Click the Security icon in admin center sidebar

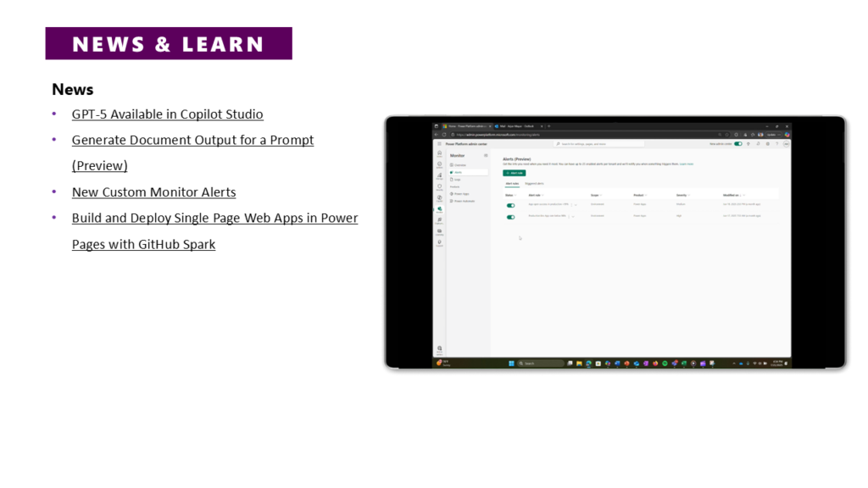[440, 187]
